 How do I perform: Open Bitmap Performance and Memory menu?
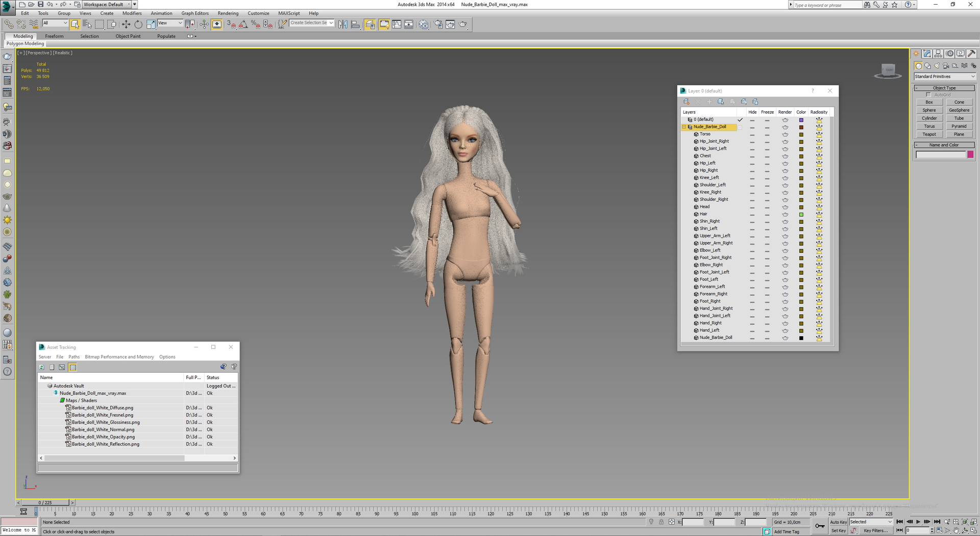(119, 357)
